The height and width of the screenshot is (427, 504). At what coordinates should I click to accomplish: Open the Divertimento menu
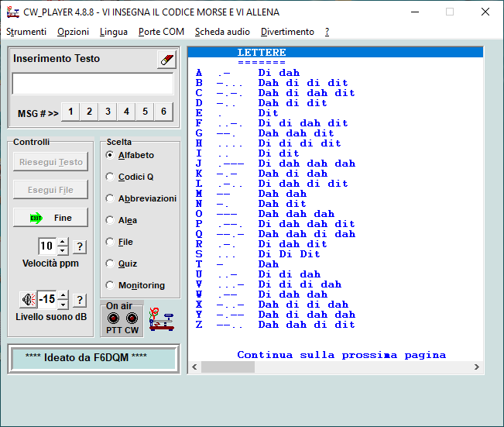coord(287,32)
